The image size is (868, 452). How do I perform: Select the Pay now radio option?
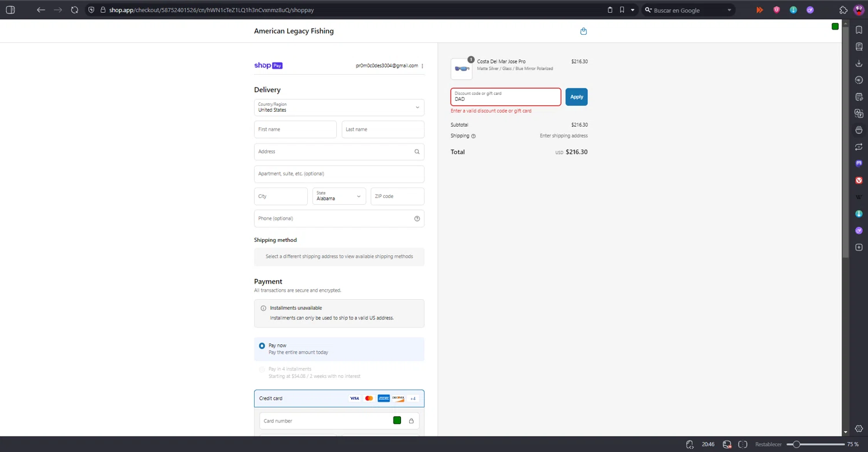(x=262, y=346)
